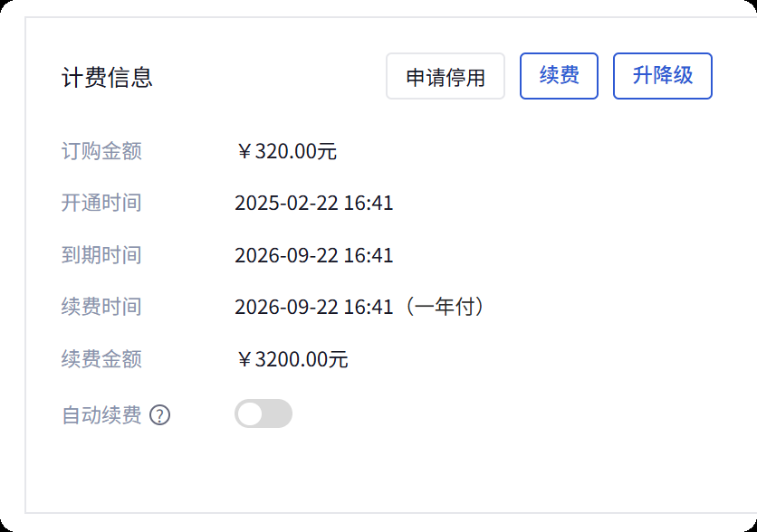Select the ￥3200.00元 renewal amount value
Image resolution: width=757 pixels, height=532 pixels.
click(292, 359)
